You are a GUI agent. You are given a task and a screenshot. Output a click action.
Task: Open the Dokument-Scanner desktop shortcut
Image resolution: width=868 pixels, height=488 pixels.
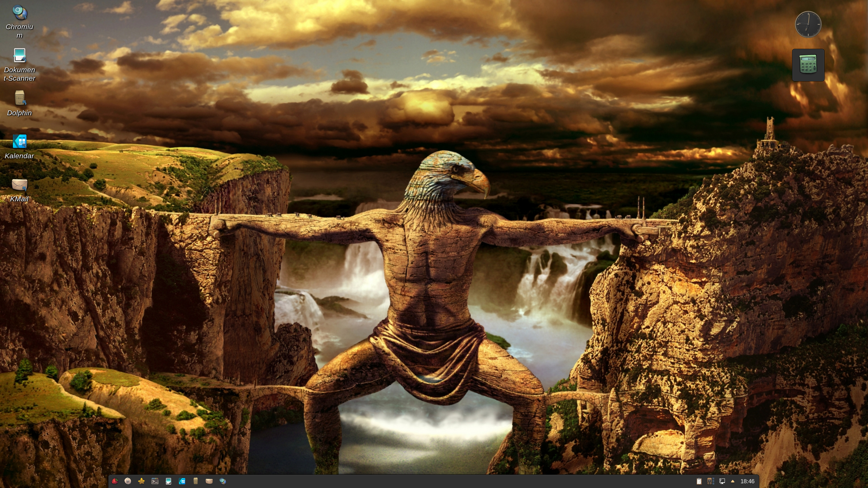click(x=20, y=56)
